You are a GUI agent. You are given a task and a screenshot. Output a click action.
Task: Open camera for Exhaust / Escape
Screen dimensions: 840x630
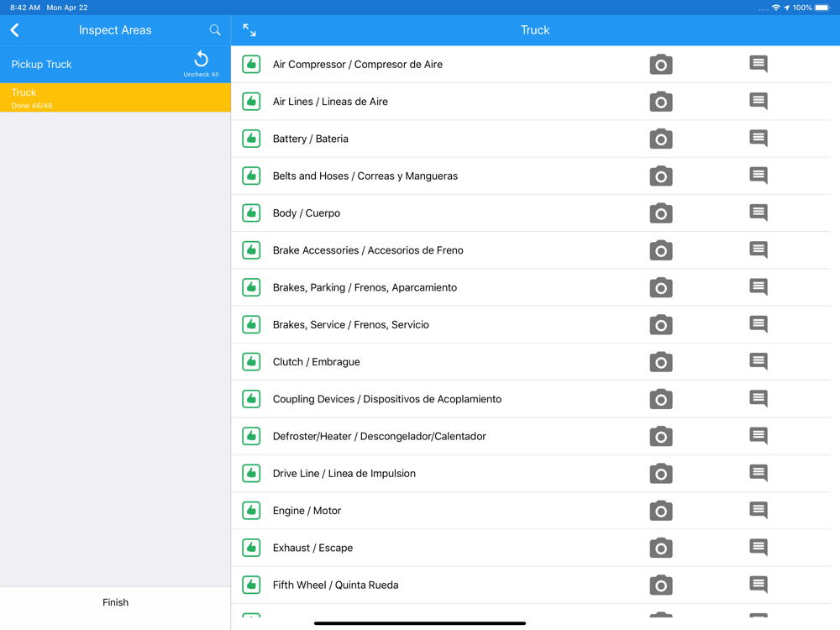[x=660, y=548]
